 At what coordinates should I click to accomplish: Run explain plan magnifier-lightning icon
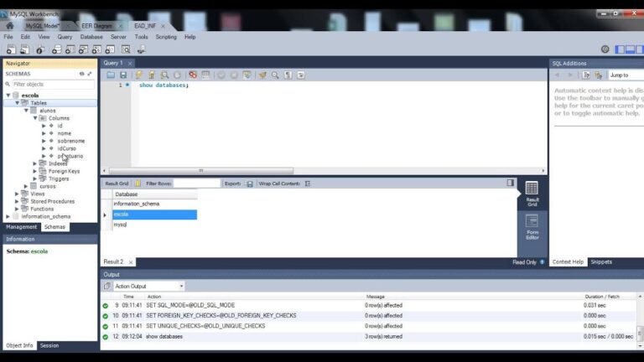pos(164,75)
